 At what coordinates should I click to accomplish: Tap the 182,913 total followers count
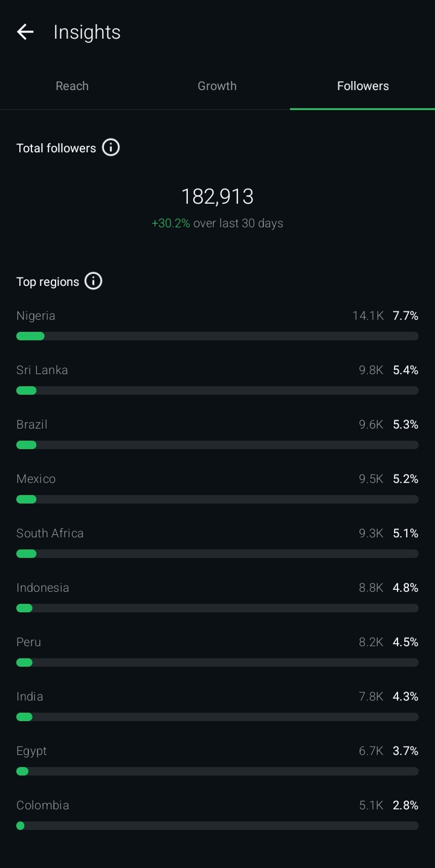pos(217,196)
